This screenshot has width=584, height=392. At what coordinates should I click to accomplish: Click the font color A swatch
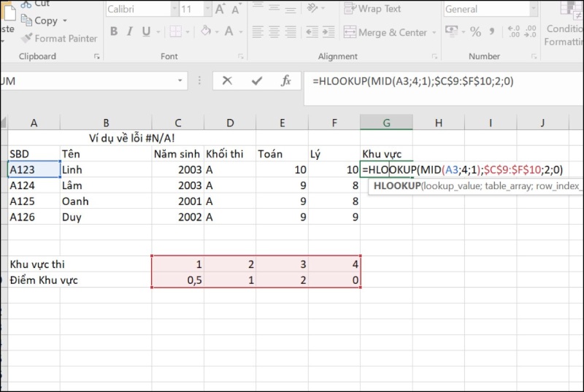(229, 31)
